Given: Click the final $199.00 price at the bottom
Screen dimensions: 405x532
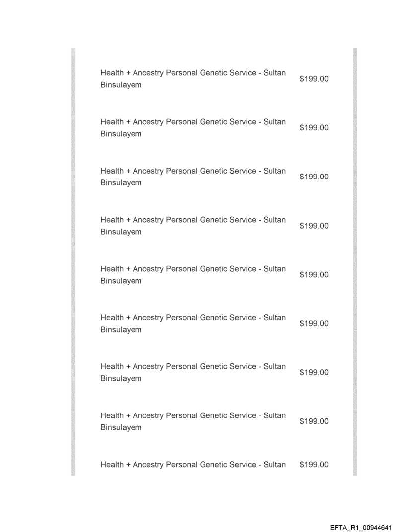Looking at the screenshot, I should pyautogui.click(x=314, y=465).
